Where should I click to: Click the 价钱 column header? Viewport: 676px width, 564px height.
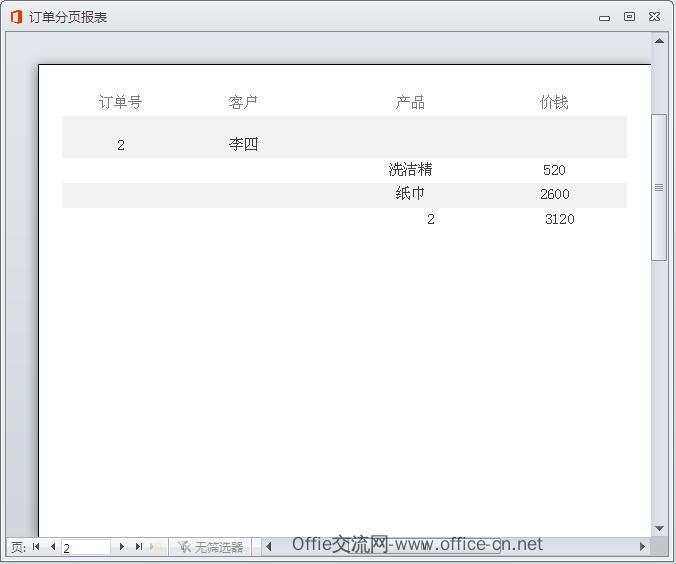(554, 102)
